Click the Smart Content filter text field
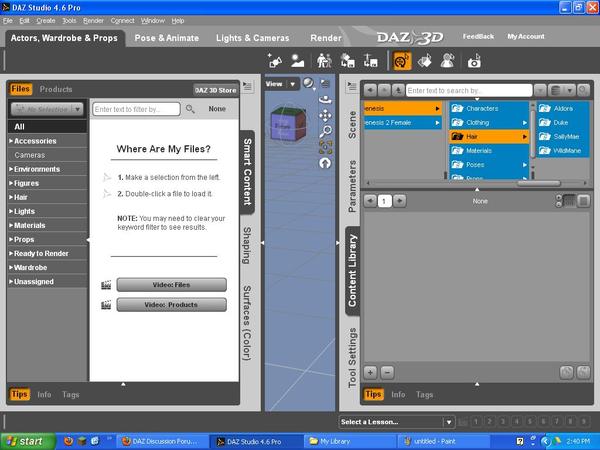 point(136,109)
